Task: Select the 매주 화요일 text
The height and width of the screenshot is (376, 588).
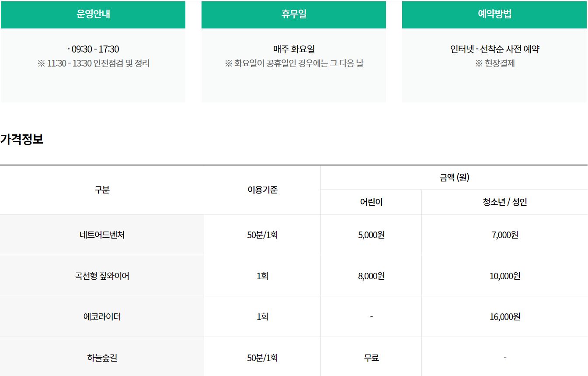Action: click(x=294, y=49)
